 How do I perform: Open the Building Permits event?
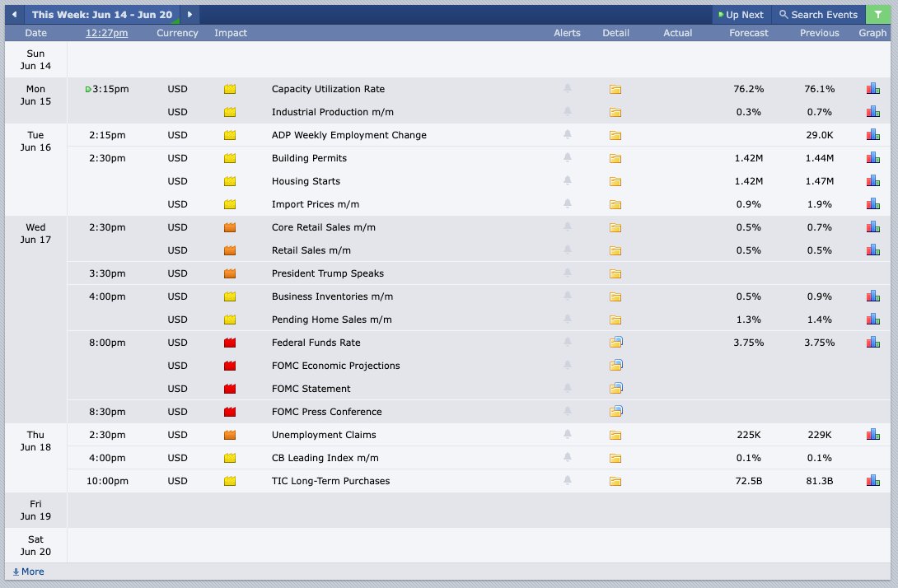pos(309,158)
